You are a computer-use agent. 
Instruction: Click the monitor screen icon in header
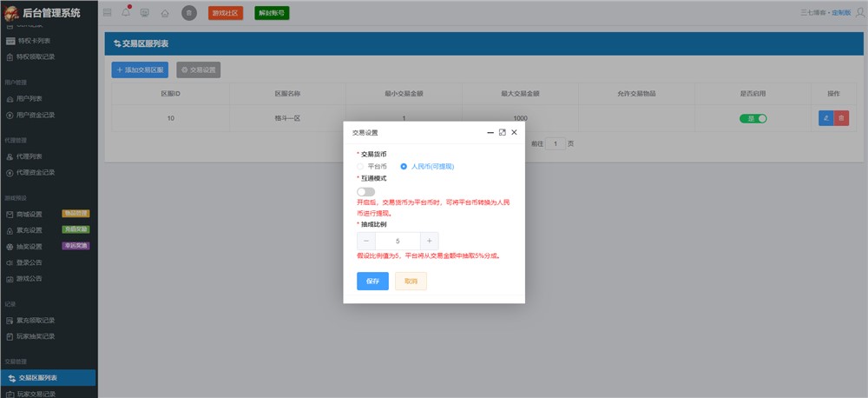click(144, 13)
